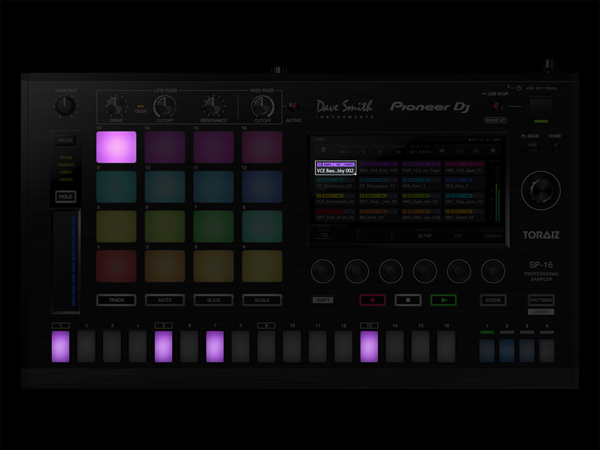
Task: Hit the stop button with the square icon
Action: click(x=408, y=300)
